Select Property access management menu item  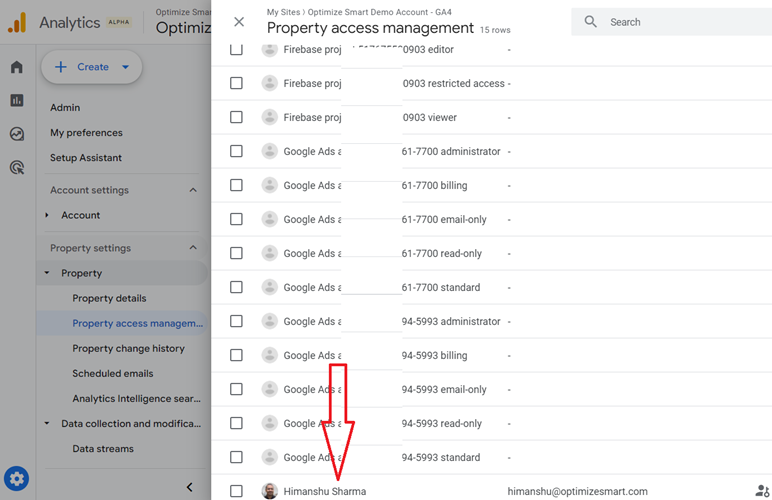pos(137,323)
